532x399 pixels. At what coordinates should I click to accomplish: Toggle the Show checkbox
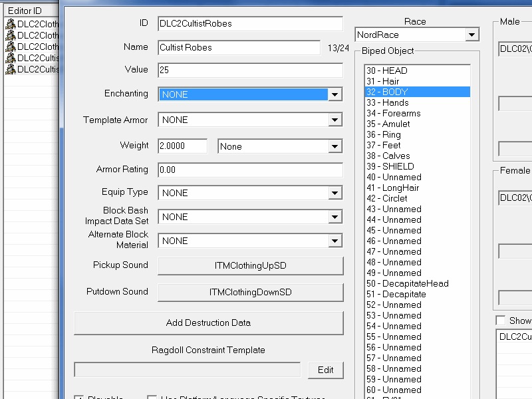click(x=501, y=321)
